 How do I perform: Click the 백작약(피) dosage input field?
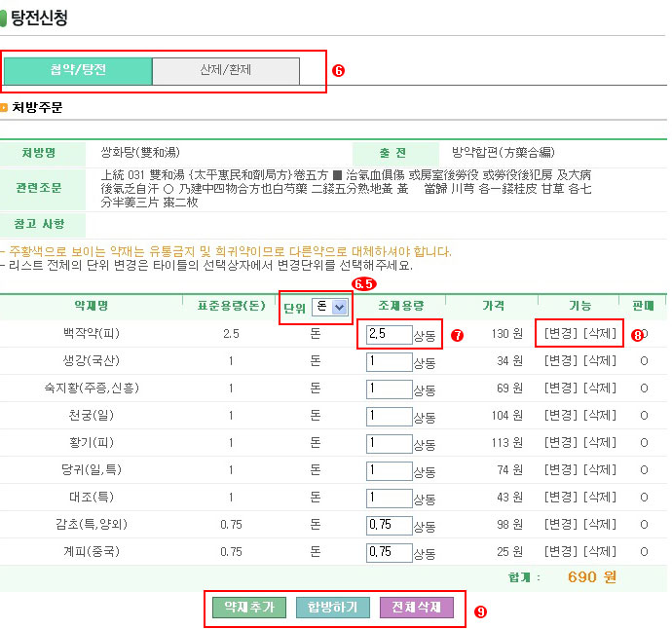tap(389, 334)
